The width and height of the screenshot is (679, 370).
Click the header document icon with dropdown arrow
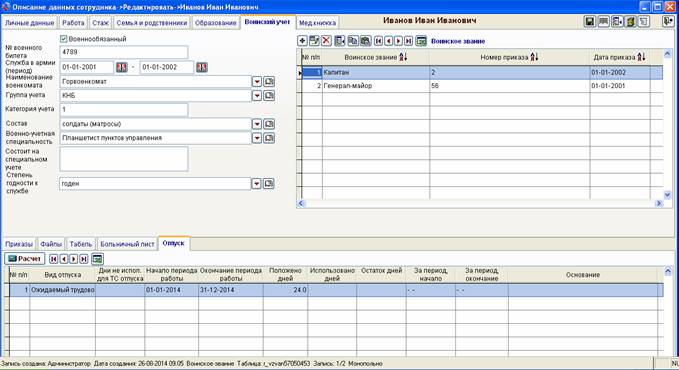coord(617,21)
